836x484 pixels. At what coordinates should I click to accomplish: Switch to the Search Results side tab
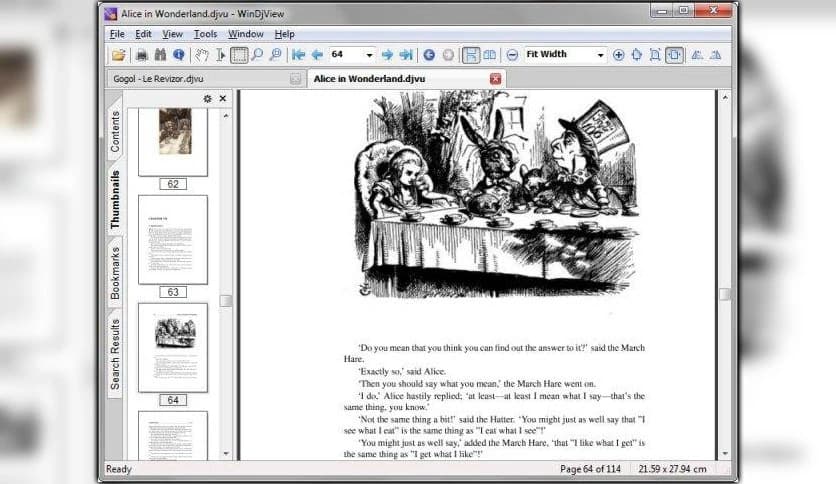pyautogui.click(x=115, y=354)
